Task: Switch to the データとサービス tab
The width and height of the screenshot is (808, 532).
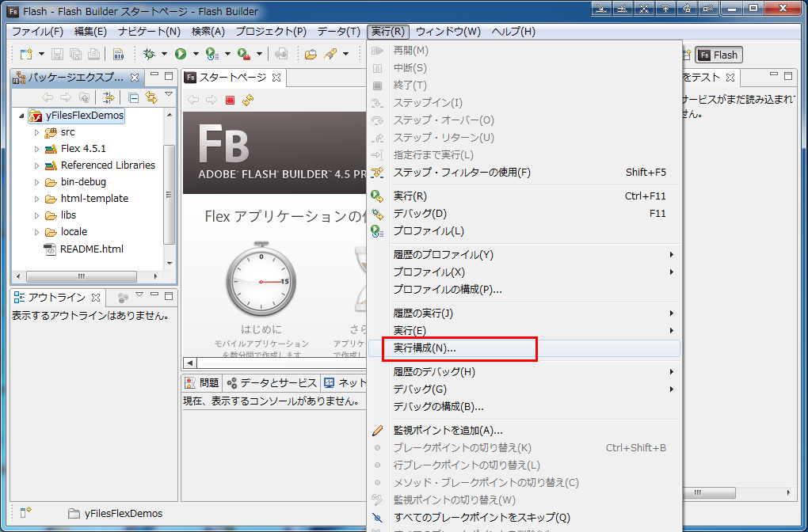Action: click(x=272, y=382)
